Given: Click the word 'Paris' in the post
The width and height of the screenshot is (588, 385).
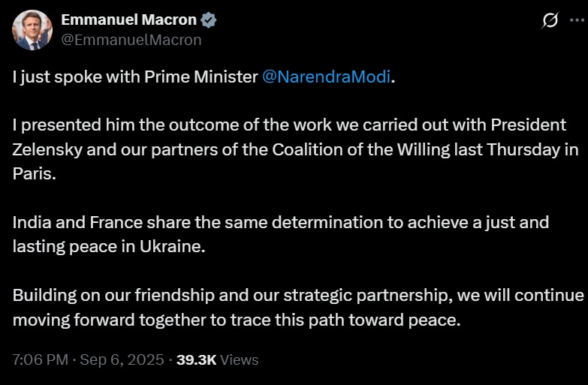Looking at the screenshot, I should coord(32,173).
